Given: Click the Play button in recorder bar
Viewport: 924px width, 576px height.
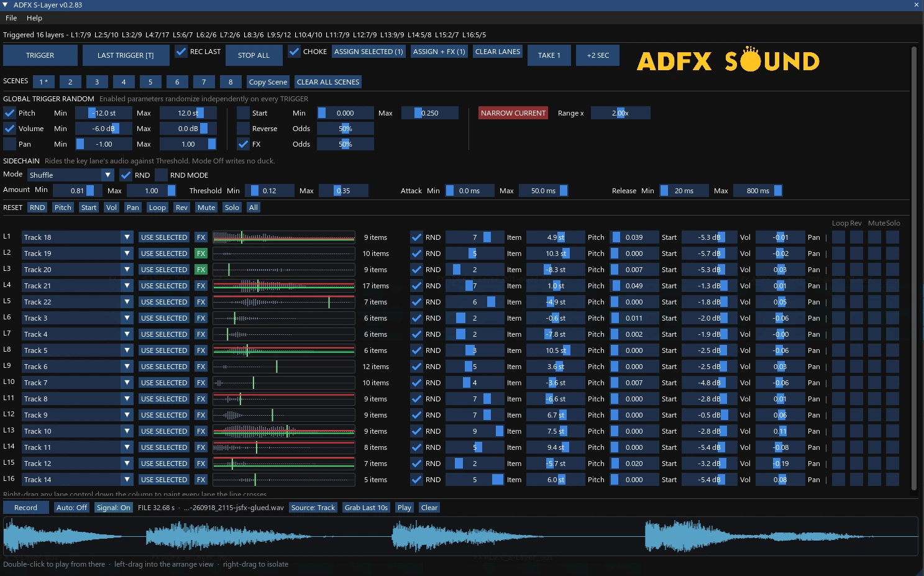Looking at the screenshot, I should [405, 508].
